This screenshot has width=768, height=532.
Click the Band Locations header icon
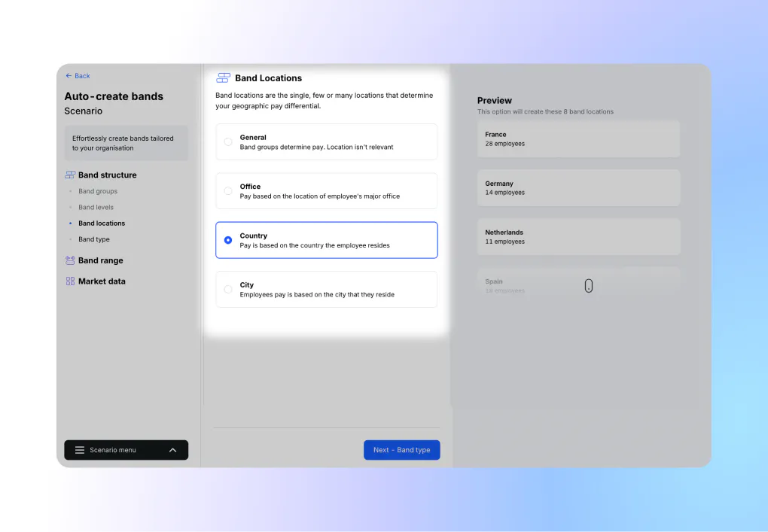(x=223, y=78)
